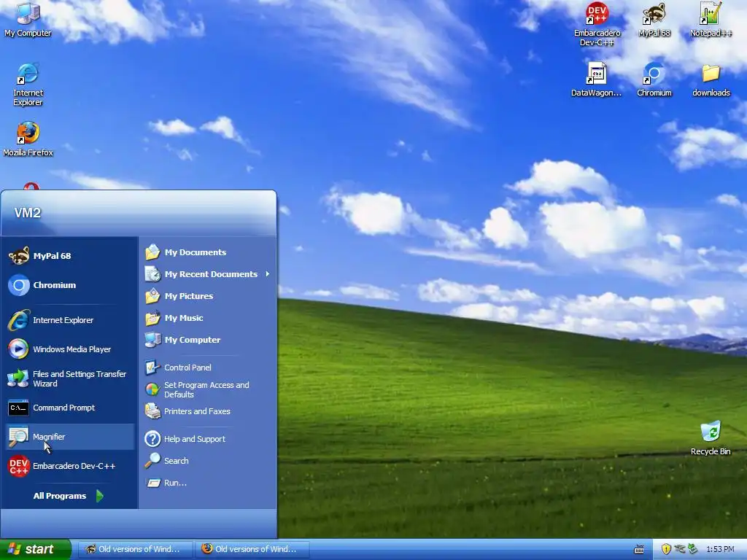The width and height of the screenshot is (747, 560).
Task: Launch Magnifier from Start menu
Action: tap(69, 437)
